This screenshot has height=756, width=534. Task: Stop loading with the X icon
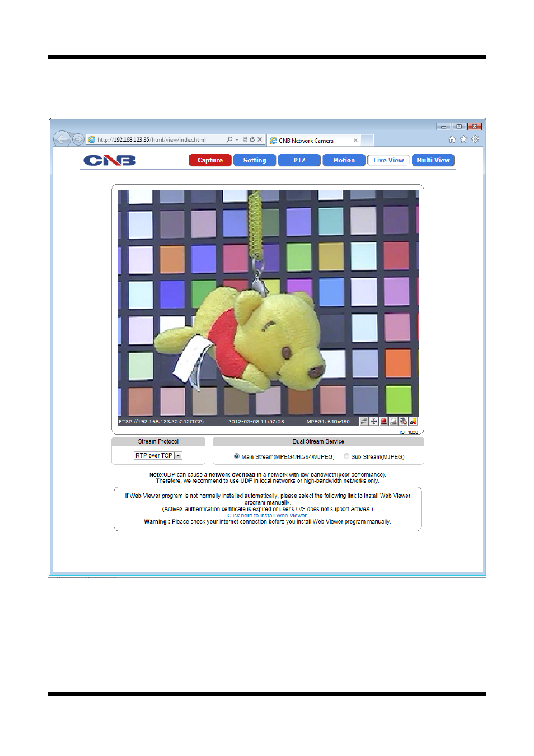(x=260, y=139)
